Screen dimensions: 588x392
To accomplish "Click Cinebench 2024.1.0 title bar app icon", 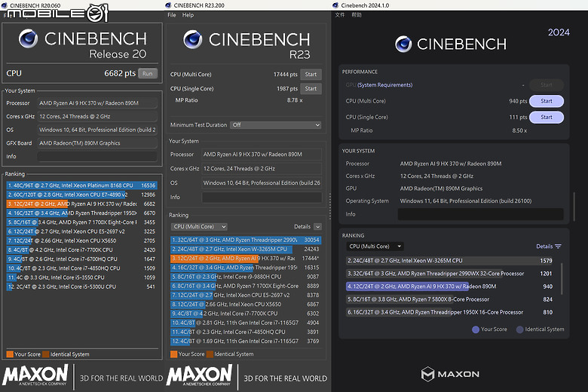I will tap(335, 5).
